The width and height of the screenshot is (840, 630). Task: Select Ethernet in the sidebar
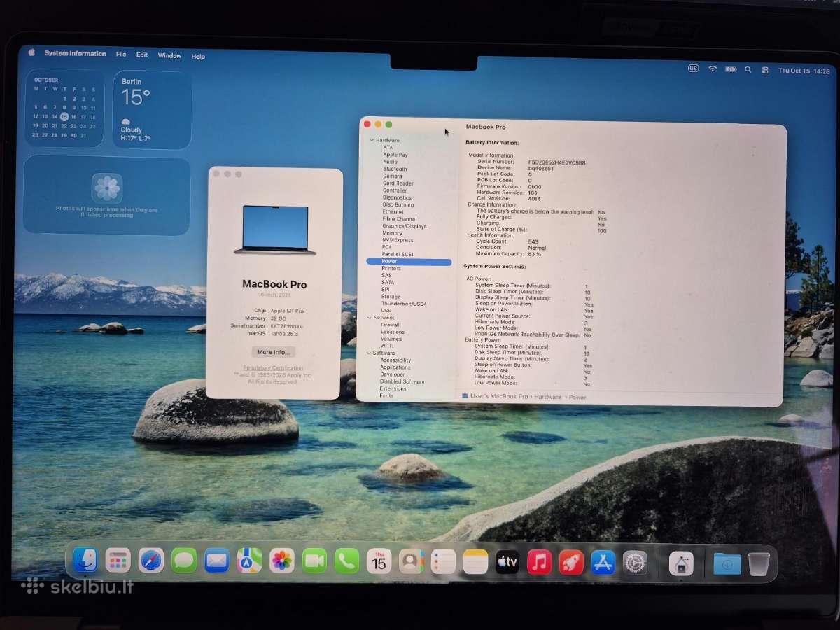tap(393, 211)
